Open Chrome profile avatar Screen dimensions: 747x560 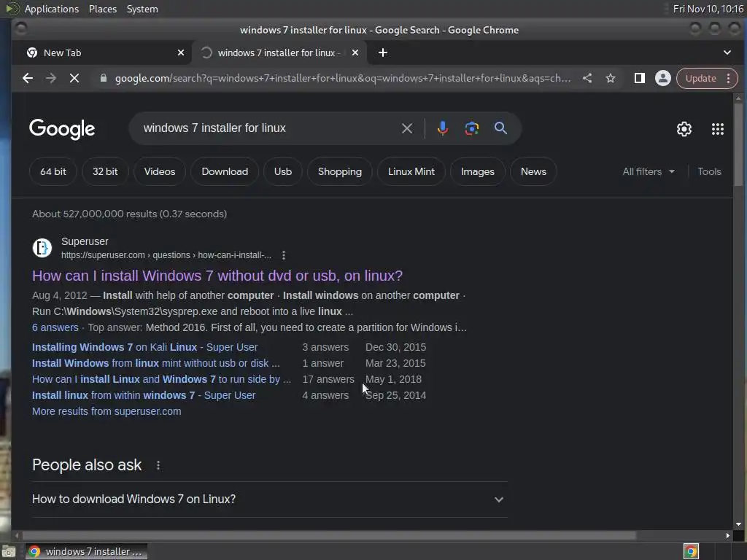pyautogui.click(x=662, y=78)
